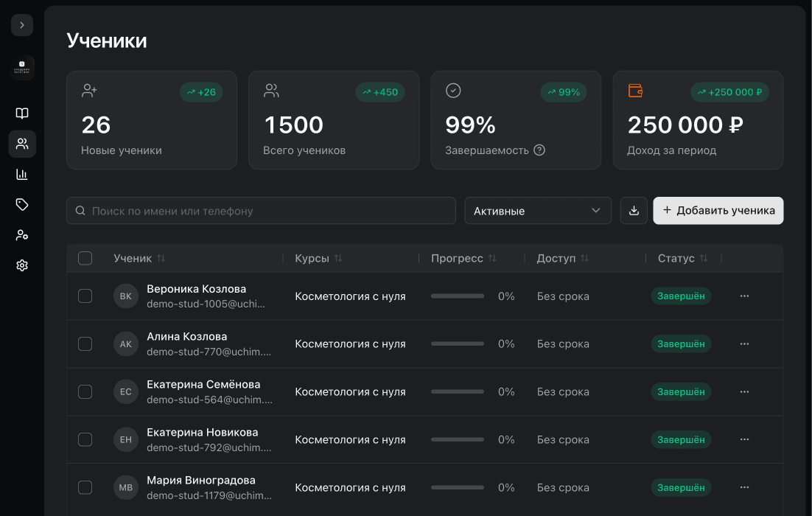The image size is (812, 516).
Task: Expand the sidebar with the chevron arrow
Action: point(22,25)
